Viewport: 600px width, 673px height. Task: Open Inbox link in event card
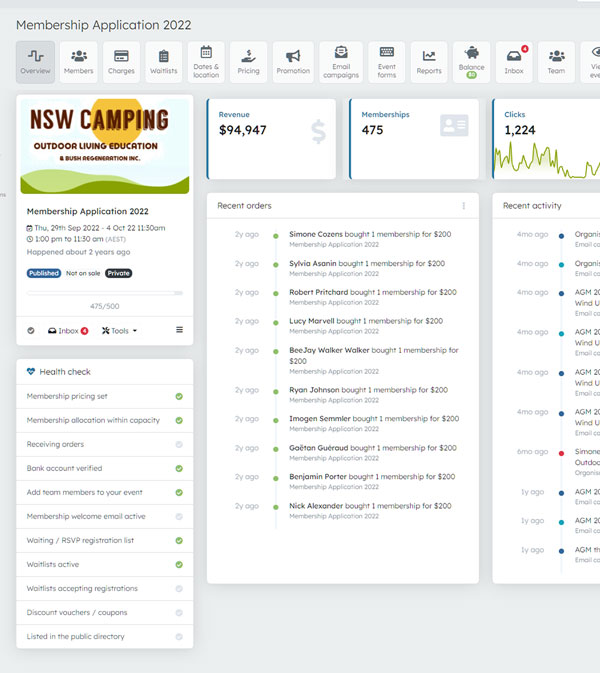tap(68, 331)
